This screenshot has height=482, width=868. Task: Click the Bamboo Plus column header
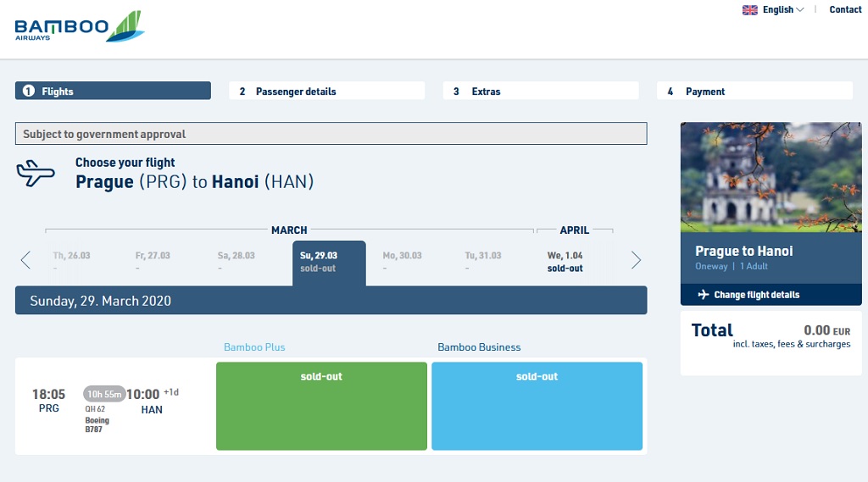pyautogui.click(x=254, y=347)
